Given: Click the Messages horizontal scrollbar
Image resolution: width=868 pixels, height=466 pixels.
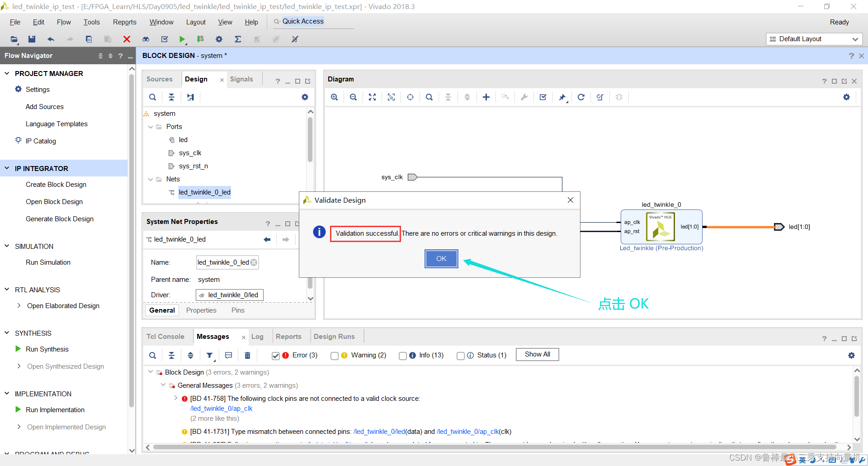Looking at the screenshot, I should 495,447.
